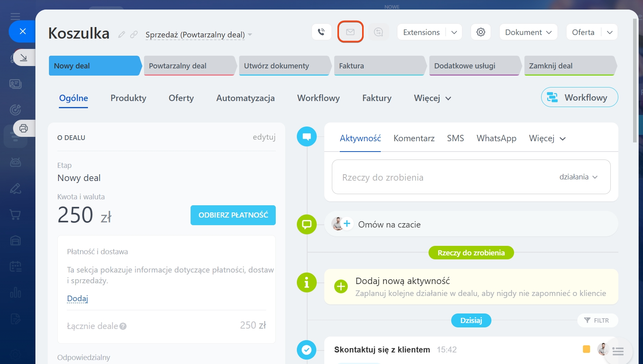Click the orange marker on Skontaktuj się z klientem
Viewport: 643px width, 364px height.
586,349
